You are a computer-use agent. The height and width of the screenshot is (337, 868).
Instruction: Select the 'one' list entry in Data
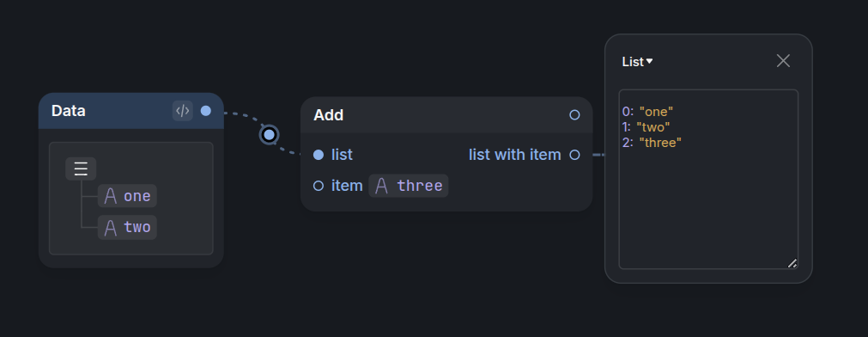click(127, 196)
